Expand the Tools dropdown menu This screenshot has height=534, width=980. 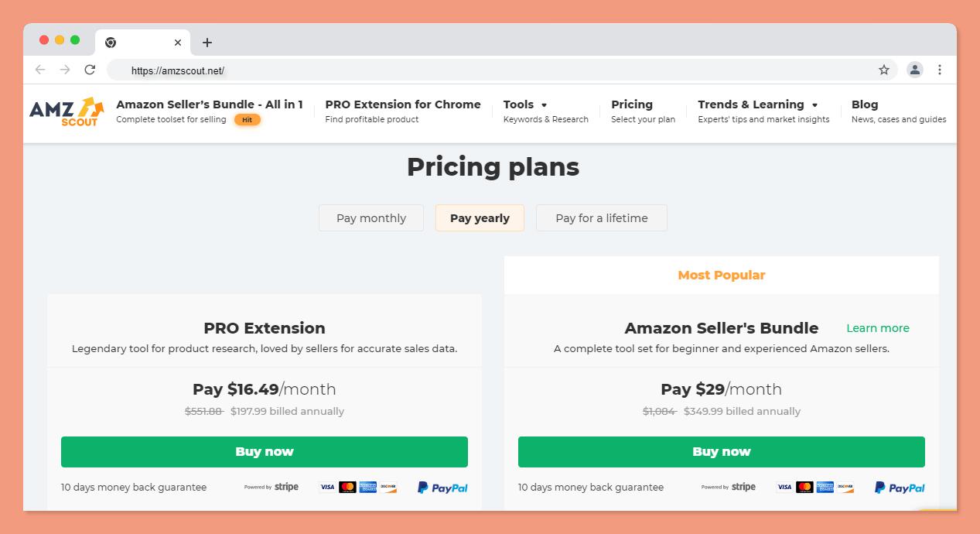click(x=525, y=104)
